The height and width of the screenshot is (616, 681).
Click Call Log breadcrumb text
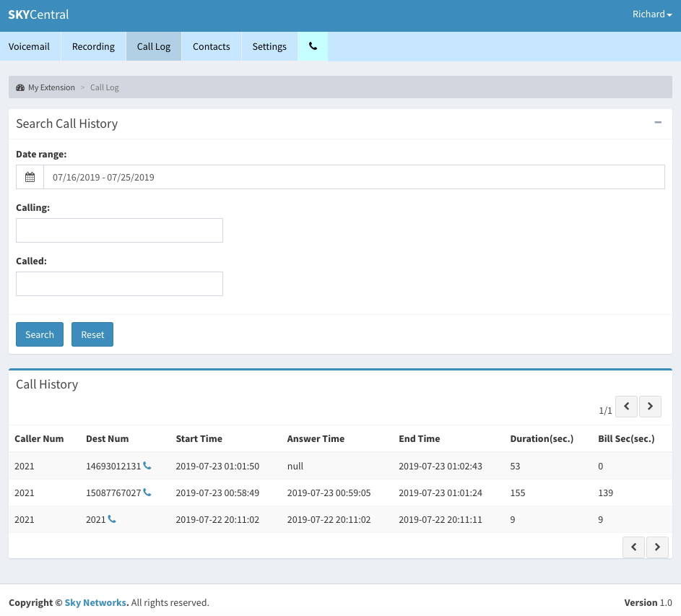pos(104,87)
